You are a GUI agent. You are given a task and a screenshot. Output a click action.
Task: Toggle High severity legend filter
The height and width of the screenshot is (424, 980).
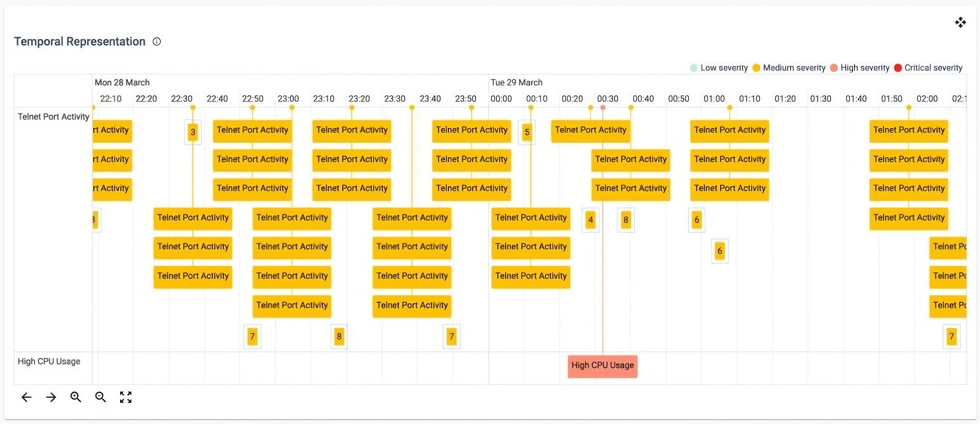(x=859, y=68)
